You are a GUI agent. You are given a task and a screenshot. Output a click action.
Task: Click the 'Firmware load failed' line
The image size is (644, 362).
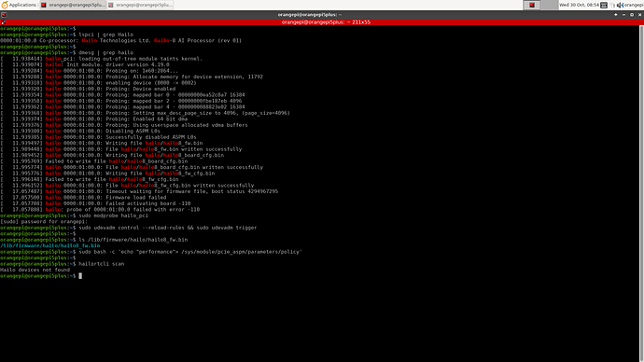(83, 198)
